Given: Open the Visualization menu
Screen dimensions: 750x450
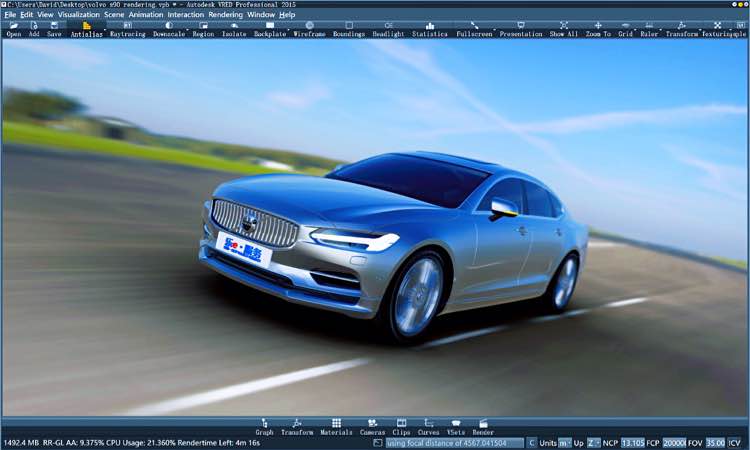Looking at the screenshot, I should 79,15.
